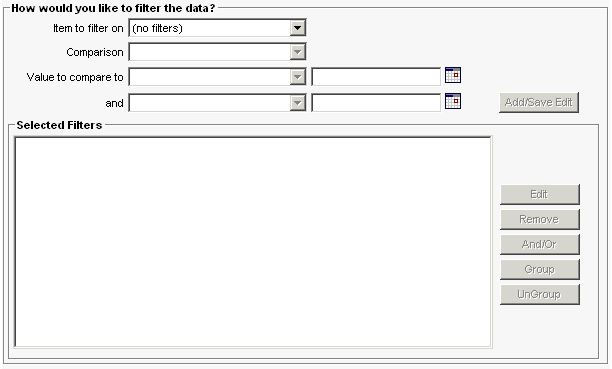Focus the text field next to Value to compare to

(x=376, y=77)
